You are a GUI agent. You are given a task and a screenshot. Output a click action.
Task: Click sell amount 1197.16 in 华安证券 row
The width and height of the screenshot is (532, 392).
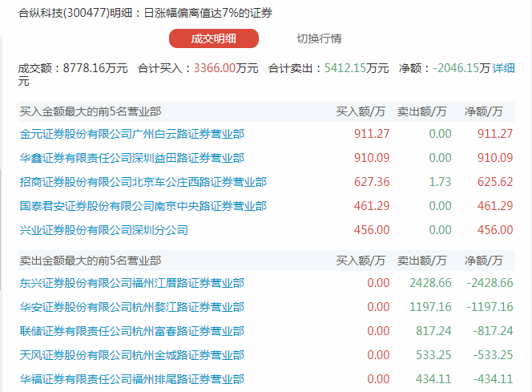[x=430, y=307]
